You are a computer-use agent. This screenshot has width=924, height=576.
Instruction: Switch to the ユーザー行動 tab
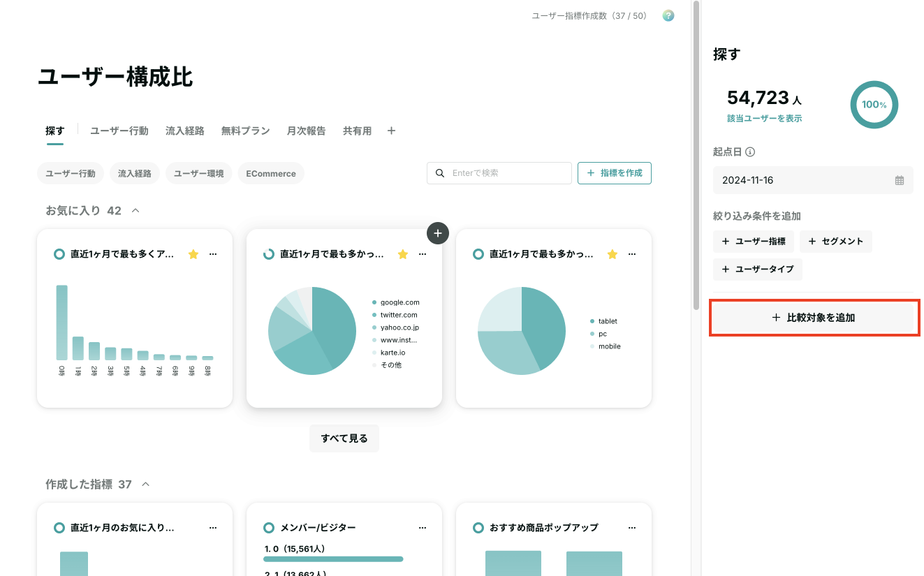(x=119, y=131)
